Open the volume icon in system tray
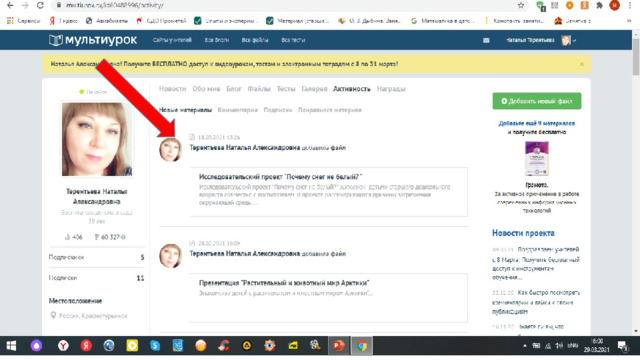640x360 pixels. coord(559,346)
